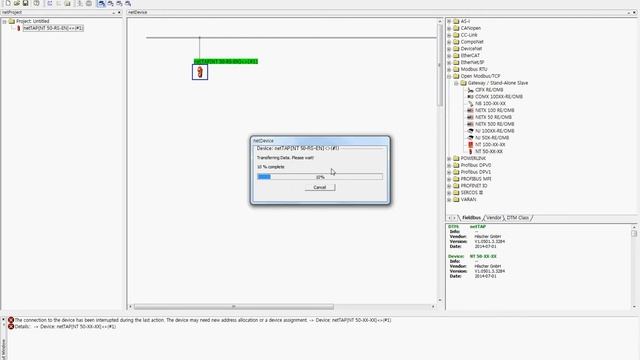The height and width of the screenshot is (360, 640).
Task: Click the connection interrupted error message
Action: coord(203,320)
